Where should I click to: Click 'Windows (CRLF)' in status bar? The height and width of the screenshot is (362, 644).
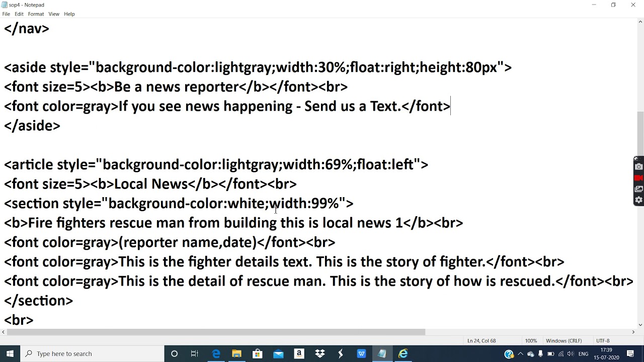pyautogui.click(x=563, y=341)
